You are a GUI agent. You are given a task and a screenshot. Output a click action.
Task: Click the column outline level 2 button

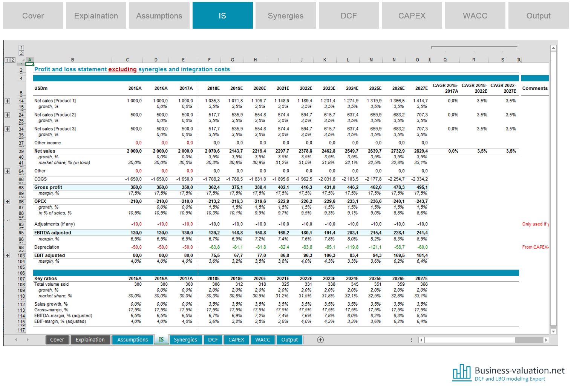21,52
